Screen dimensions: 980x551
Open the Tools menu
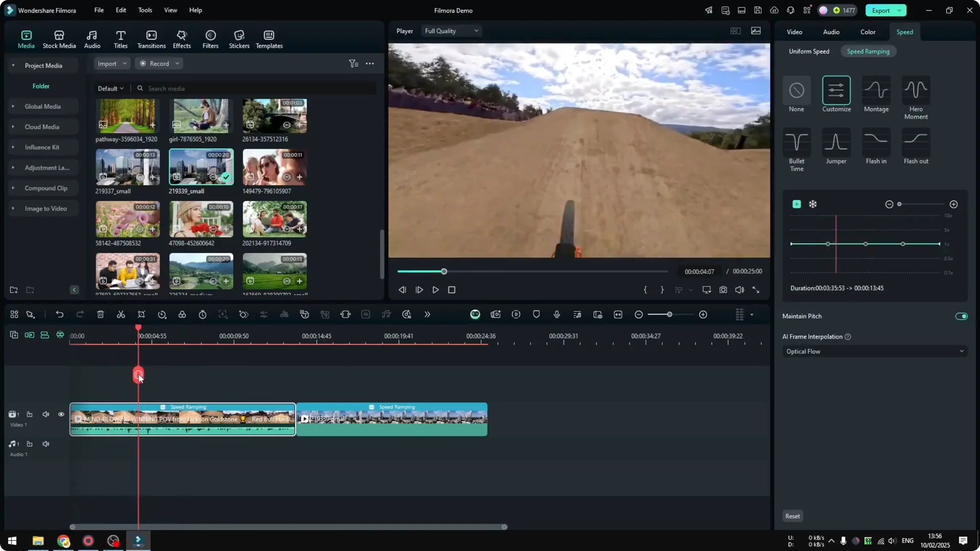144,10
